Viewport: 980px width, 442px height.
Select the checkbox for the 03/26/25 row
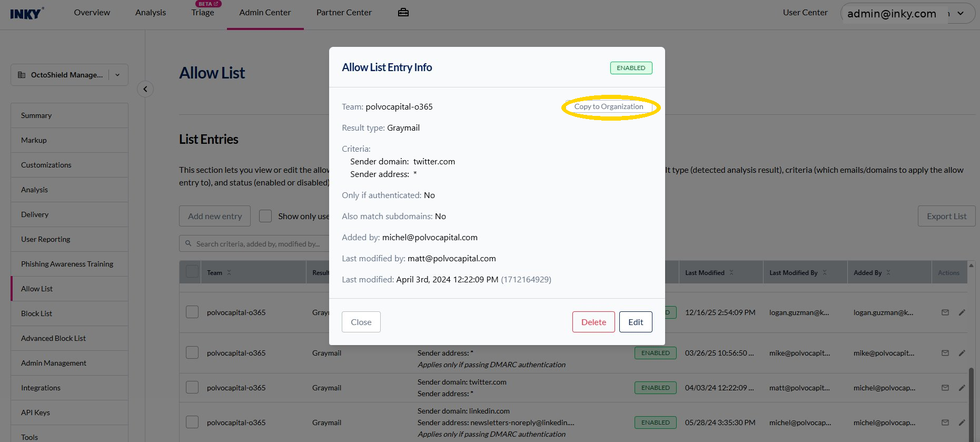click(192, 352)
